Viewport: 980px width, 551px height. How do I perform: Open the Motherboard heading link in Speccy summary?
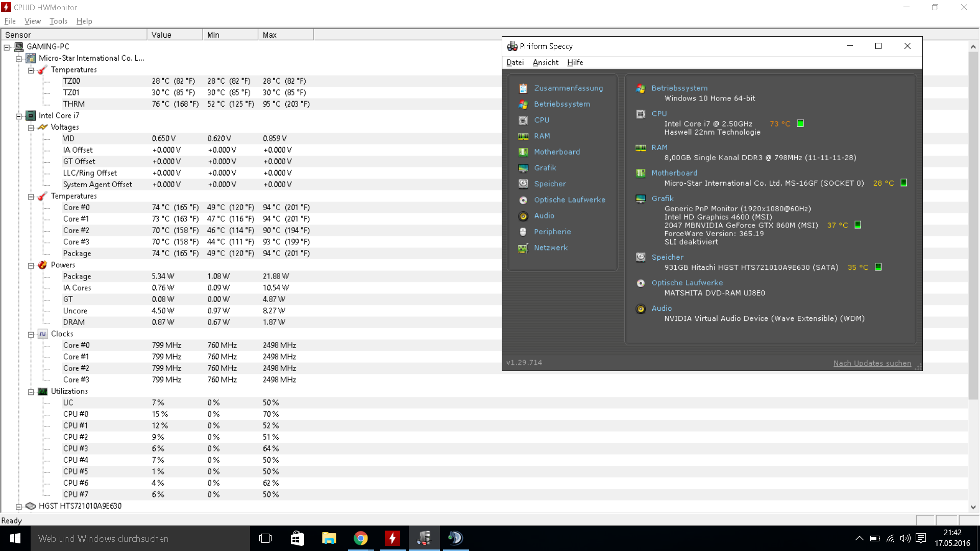(674, 173)
